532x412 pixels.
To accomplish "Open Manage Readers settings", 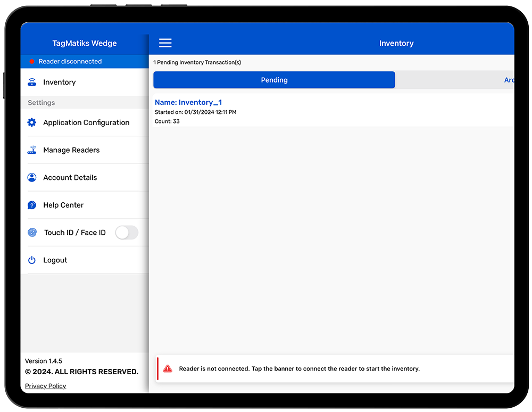I will 71,150.
